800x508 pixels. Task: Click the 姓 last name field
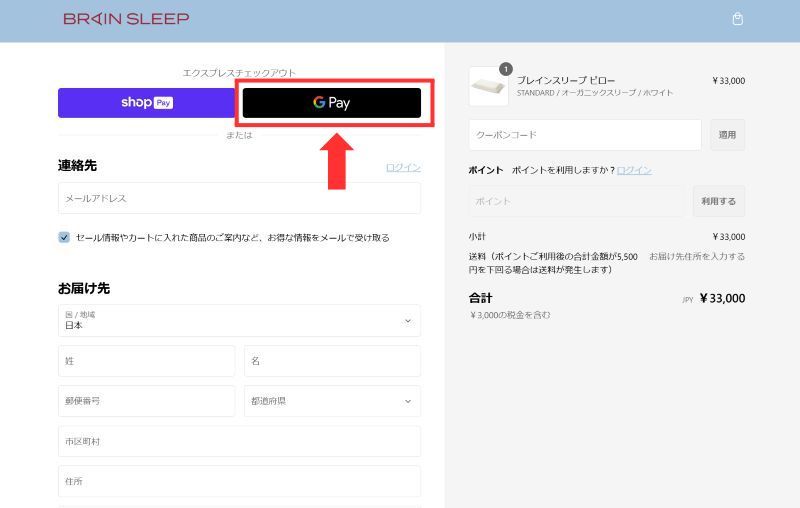click(x=146, y=361)
